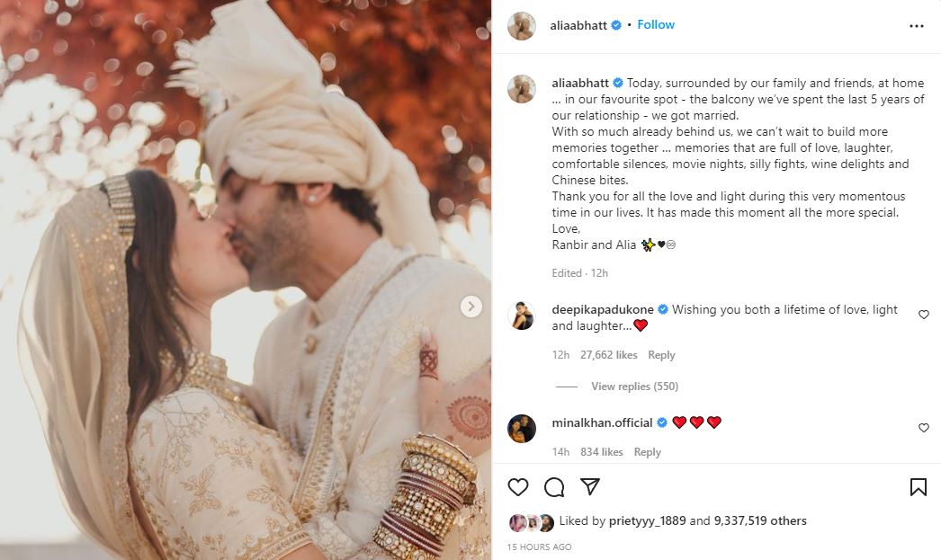Like minalkhan.official's comment heart

point(924,428)
